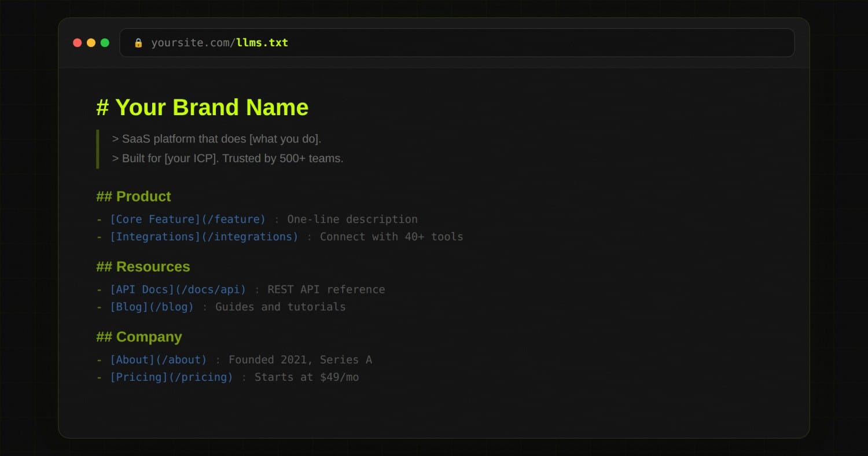Click the '# Your Brand Name' heading
The image size is (868, 456).
coord(202,108)
